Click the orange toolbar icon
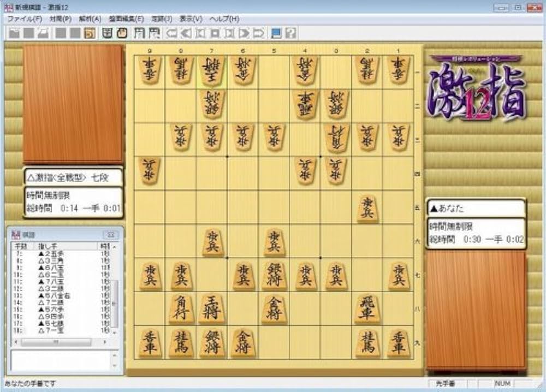 click(90, 33)
